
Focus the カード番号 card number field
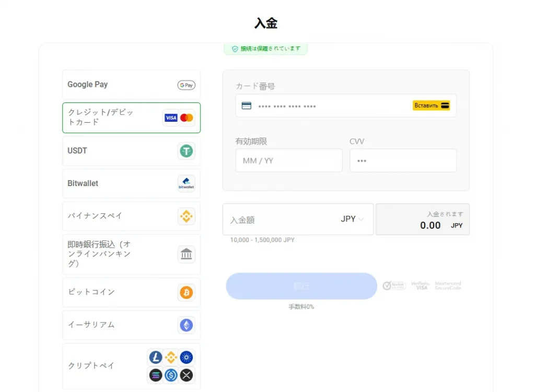point(346,106)
